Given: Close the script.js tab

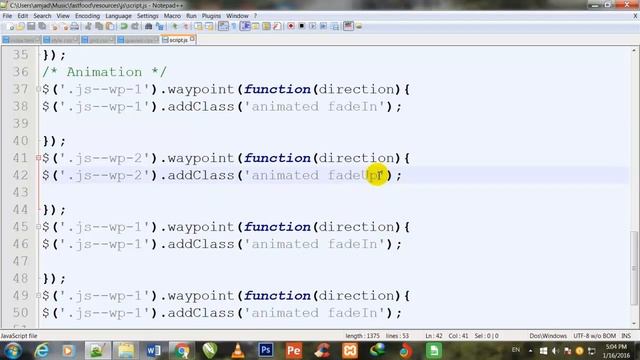Looking at the screenshot, I should pyautogui.click(x=192, y=39).
